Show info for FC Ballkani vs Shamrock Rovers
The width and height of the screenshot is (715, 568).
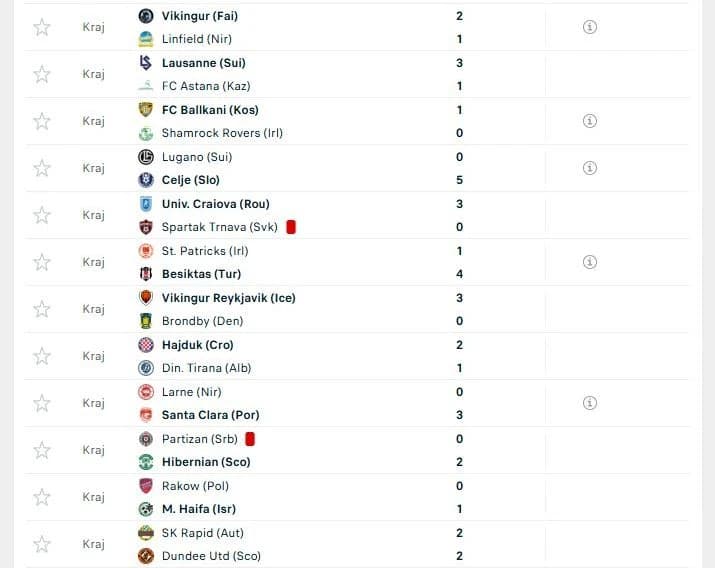click(x=590, y=121)
